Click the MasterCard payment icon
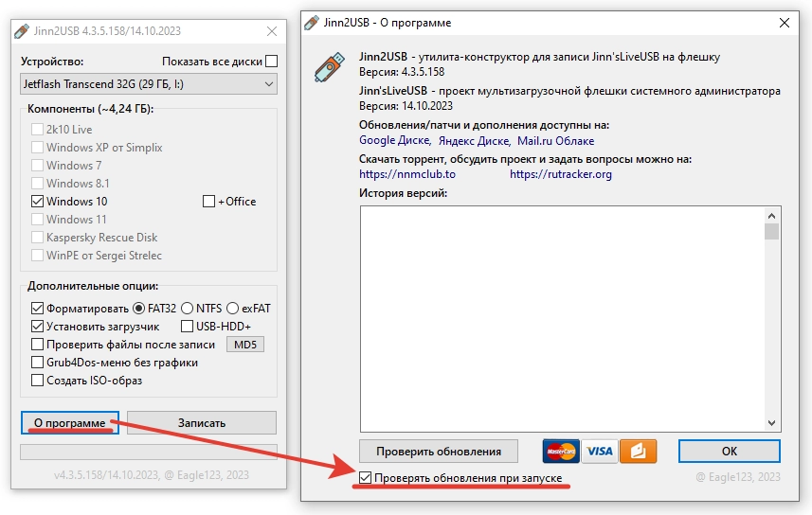 561,451
